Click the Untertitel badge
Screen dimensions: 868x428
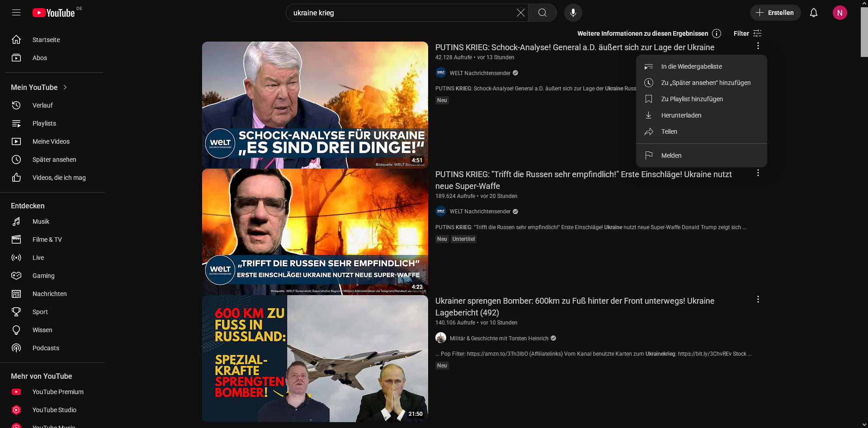[463, 239]
